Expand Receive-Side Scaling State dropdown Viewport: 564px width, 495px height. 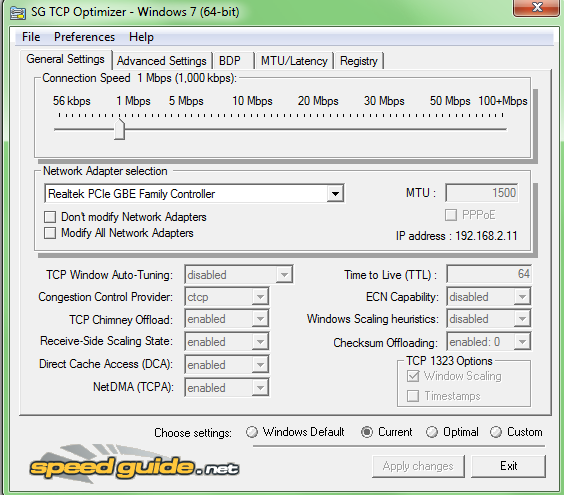tap(260, 341)
